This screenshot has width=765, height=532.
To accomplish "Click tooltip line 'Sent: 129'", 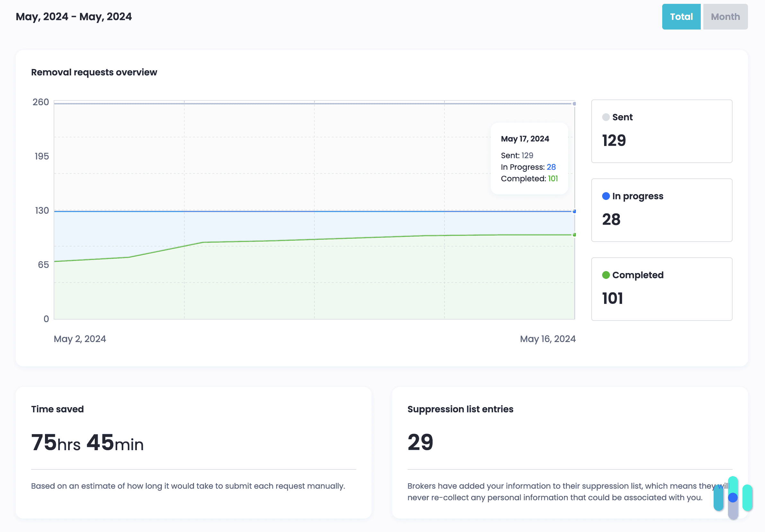I will [517, 156].
